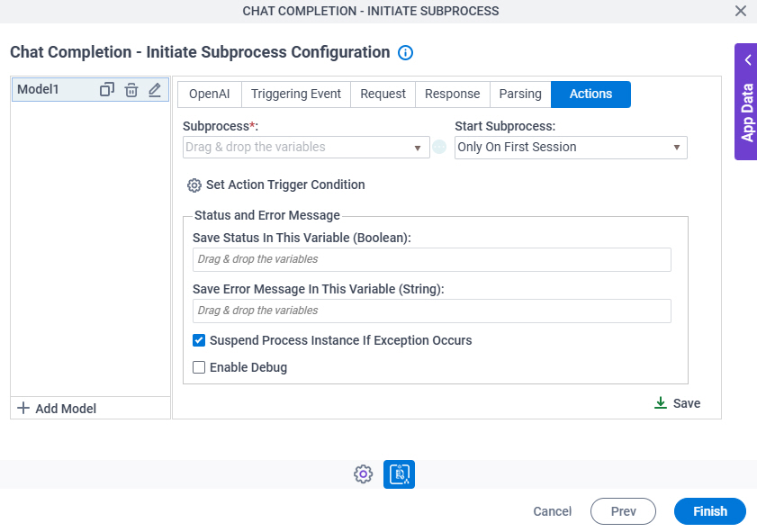The height and width of the screenshot is (532, 757).
Task: Click the Save Status variable field
Action: 431,259
